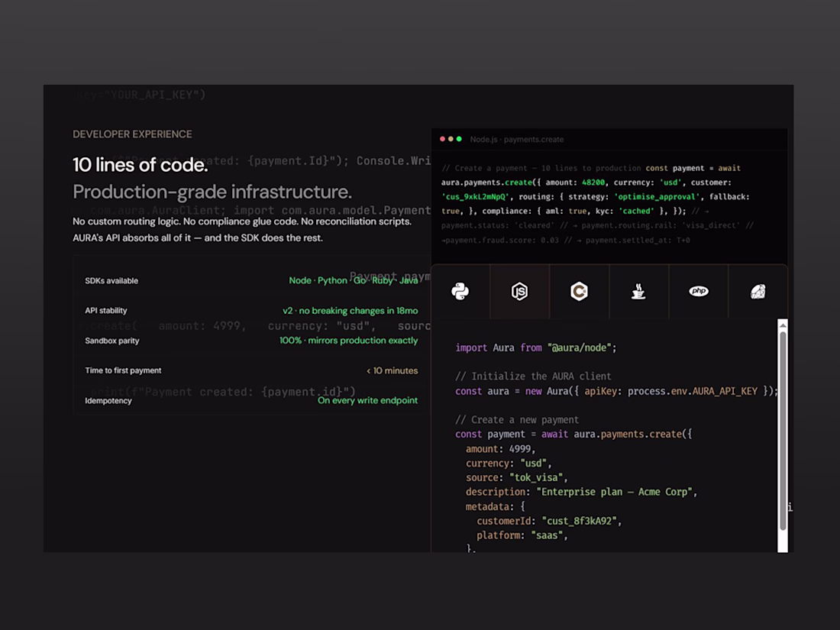This screenshot has width=840, height=630.
Task: Click the 'import Aura from "@aura/node";' code line
Action: 536,347
